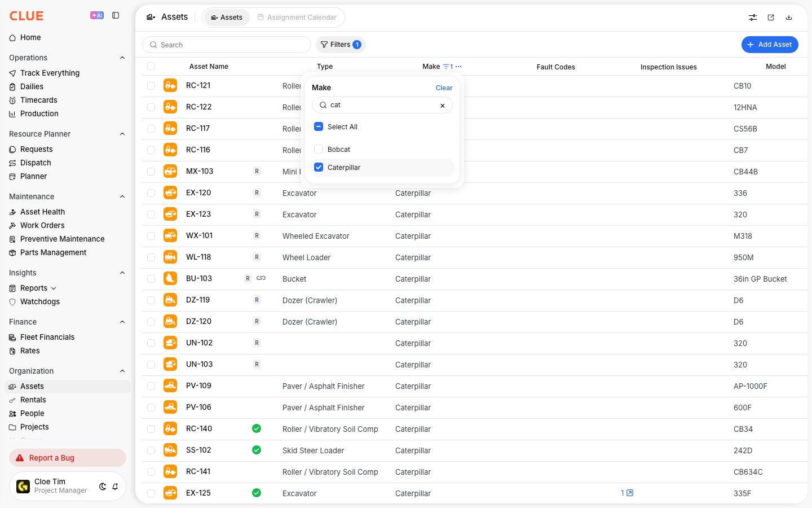Click the bucket asset icon for BU-103
The image size is (812, 508).
pos(170,278)
